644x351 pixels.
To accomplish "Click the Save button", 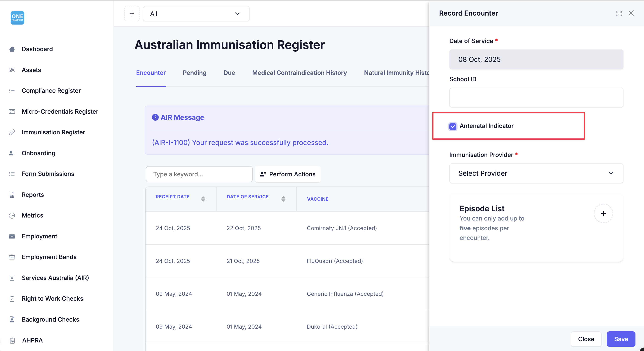I will (x=621, y=339).
